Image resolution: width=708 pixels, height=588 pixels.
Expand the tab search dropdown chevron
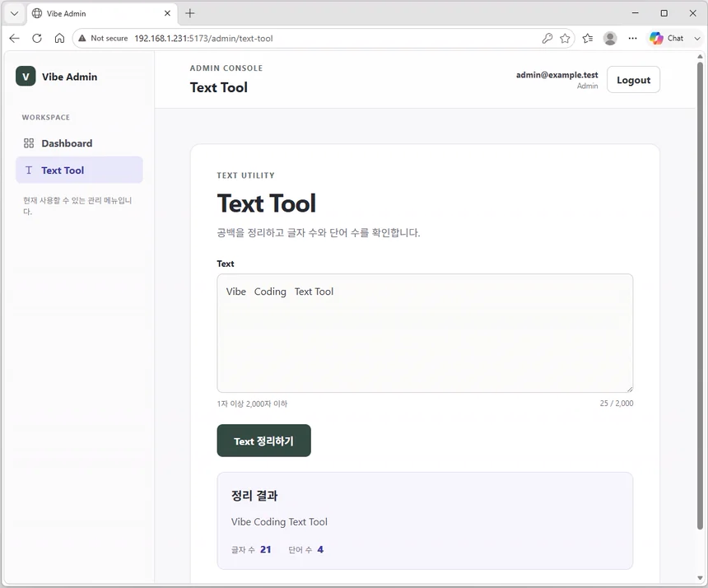click(x=15, y=13)
